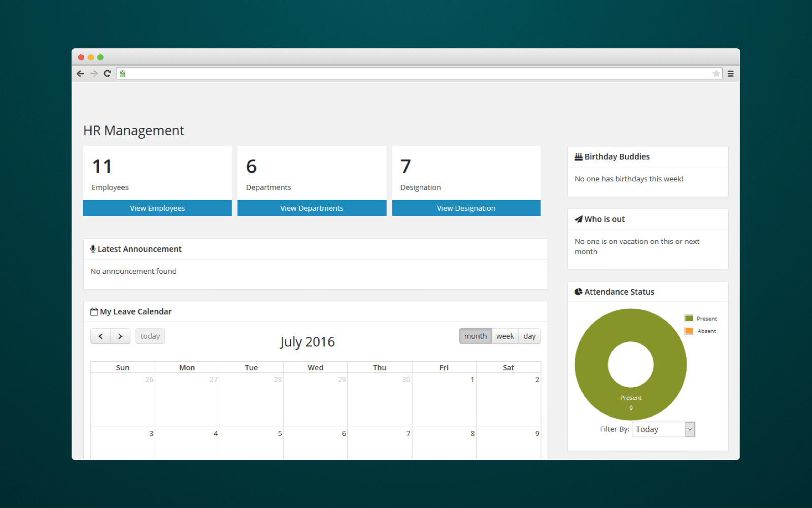Viewport: 812px width, 508px height.
Task: Navigate to next month with the right chevron
Action: [x=120, y=336]
